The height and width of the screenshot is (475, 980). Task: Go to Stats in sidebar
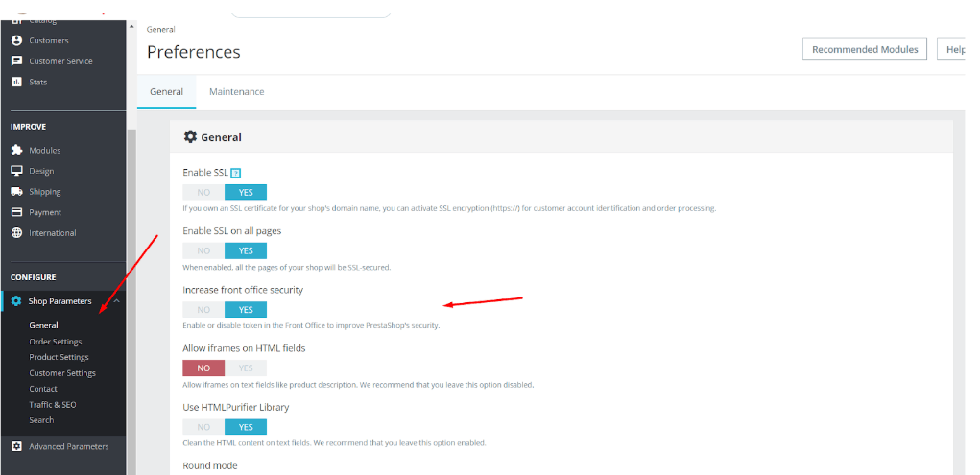(38, 82)
